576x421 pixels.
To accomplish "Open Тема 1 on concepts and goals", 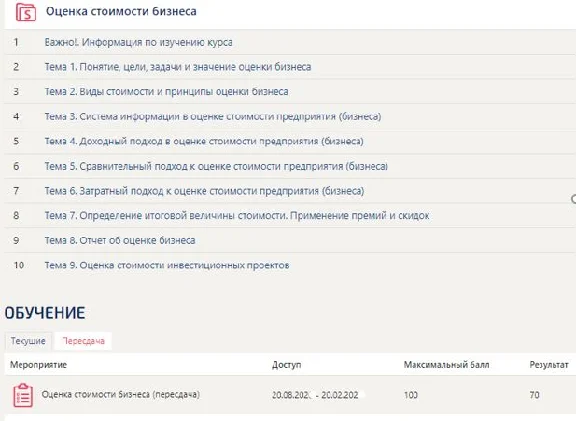I will coord(178,67).
